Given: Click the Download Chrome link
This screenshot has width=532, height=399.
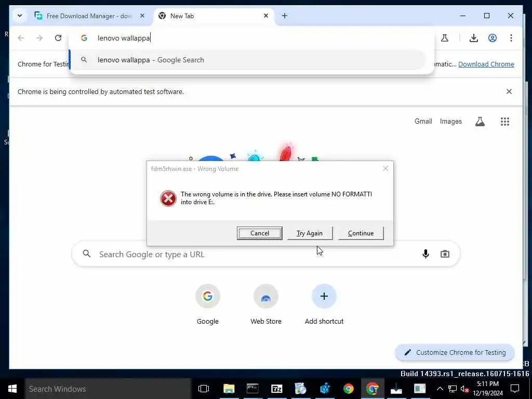Looking at the screenshot, I should point(486,64).
